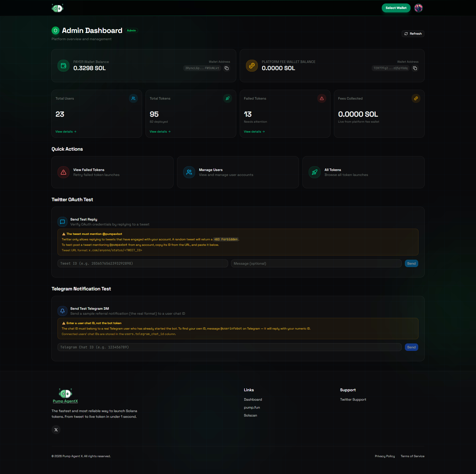
Task: Open the Manage Users quick action
Action: point(238,172)
